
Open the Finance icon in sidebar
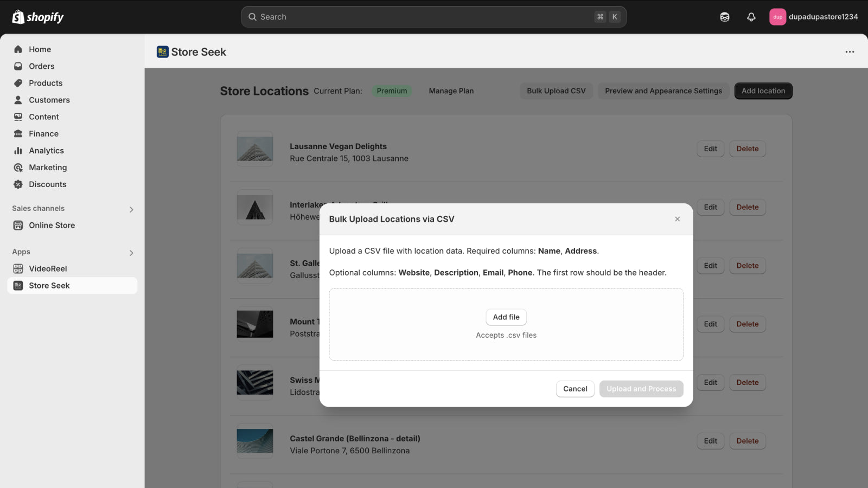tap(18, 133)
